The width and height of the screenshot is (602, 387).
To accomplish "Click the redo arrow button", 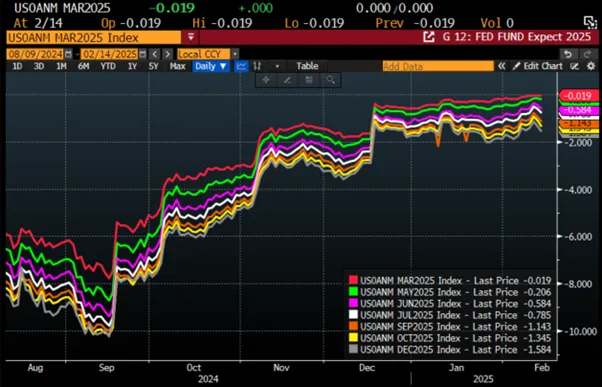I will [587, 54].
